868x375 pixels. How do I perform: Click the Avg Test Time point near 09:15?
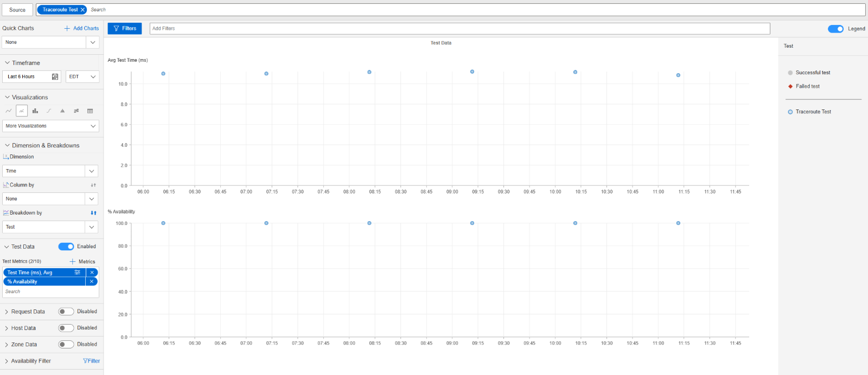click(472, 72)
